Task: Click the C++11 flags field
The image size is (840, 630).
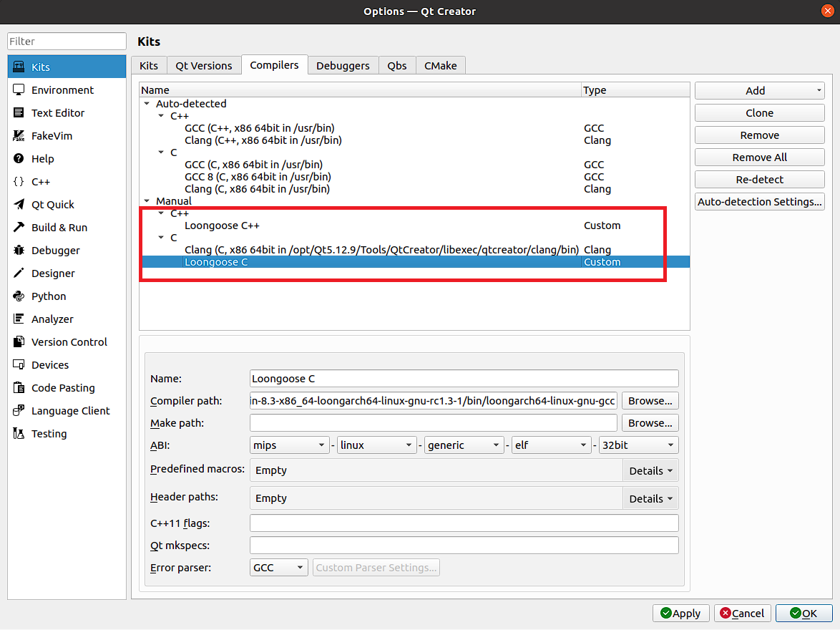Action: coord(464,523)
